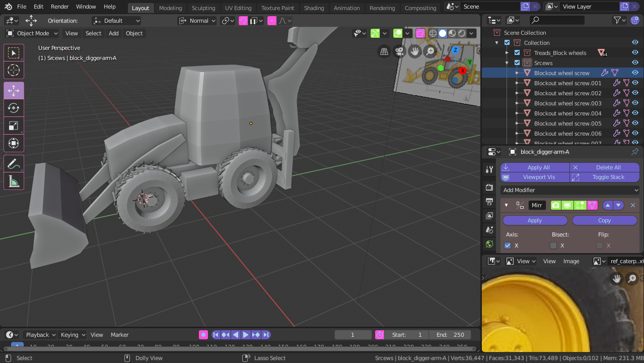The width and height of the screenshot is (644, 363).
Task: Open the World properties tab
Action: [x=489, y=244]
